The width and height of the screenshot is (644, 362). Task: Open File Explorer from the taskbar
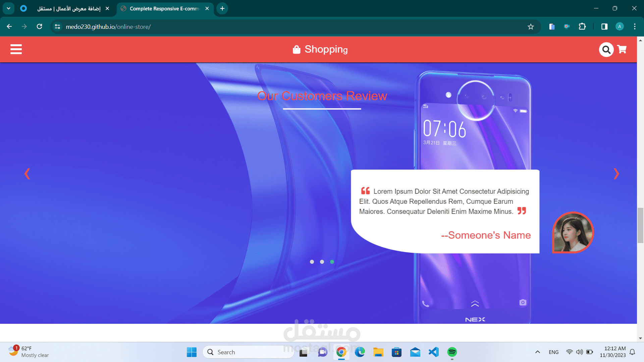click(x=378, y=352)
